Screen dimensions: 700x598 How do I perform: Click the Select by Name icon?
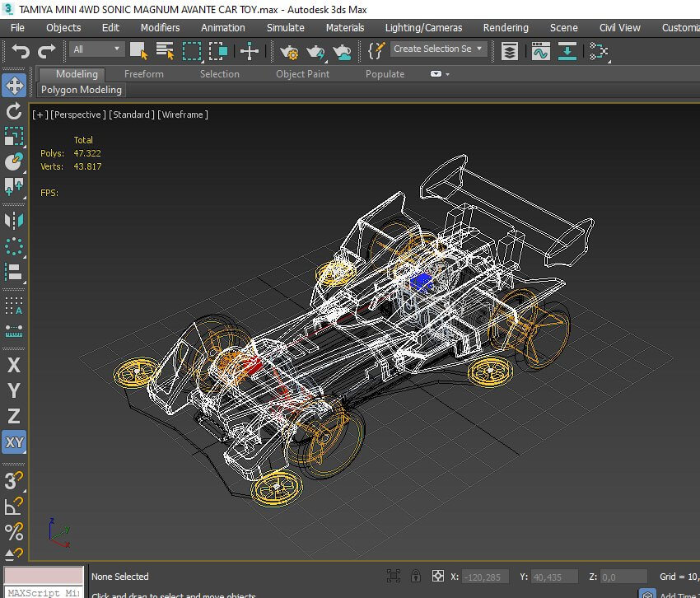[x=166, y=51]
